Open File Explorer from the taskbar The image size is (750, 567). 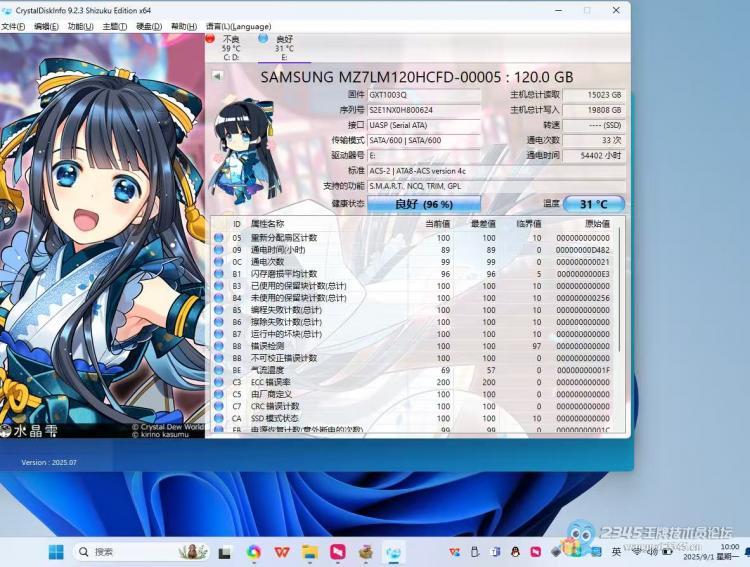pos(310,553)
